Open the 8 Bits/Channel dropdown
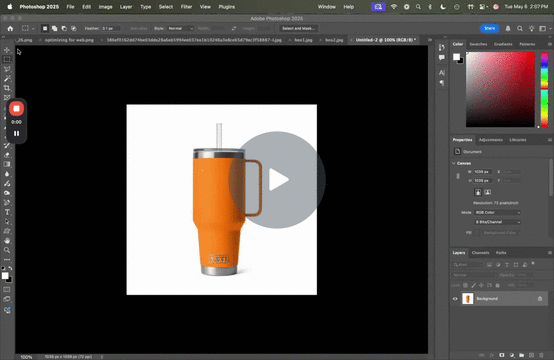Screen dimensions: 554x360 pos(497,222)
